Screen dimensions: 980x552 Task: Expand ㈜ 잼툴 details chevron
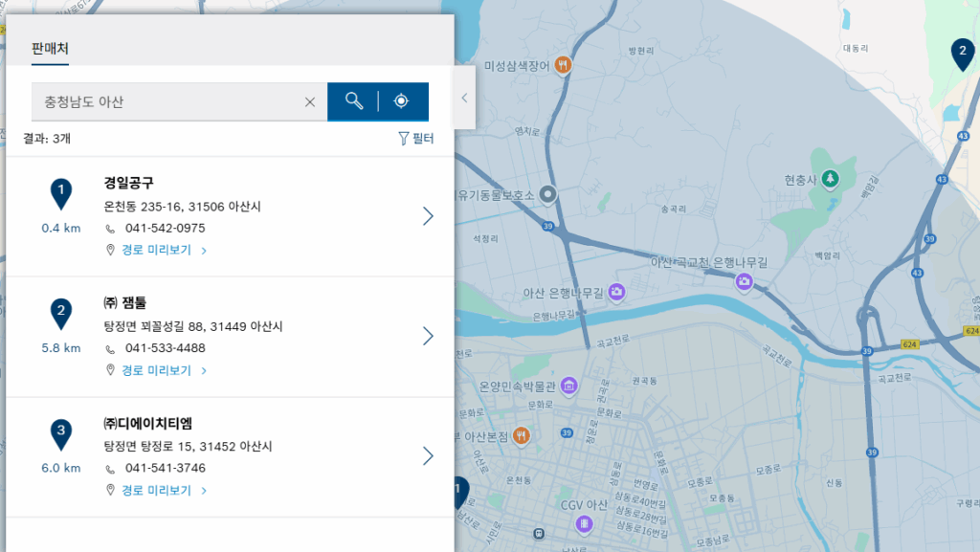(x=428, y=336)
